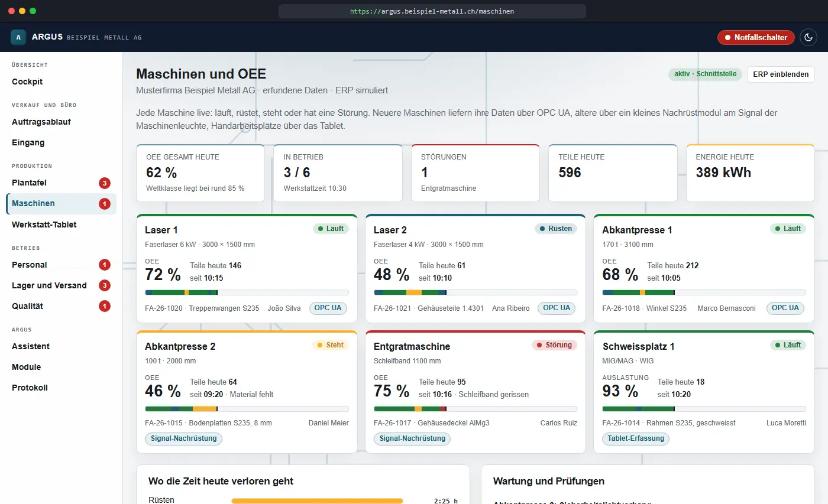Click order FA-26-1021 · Gehäuseteile 1.4301
This screenshot has width=828, height=504.
click(x=429, y=308)
